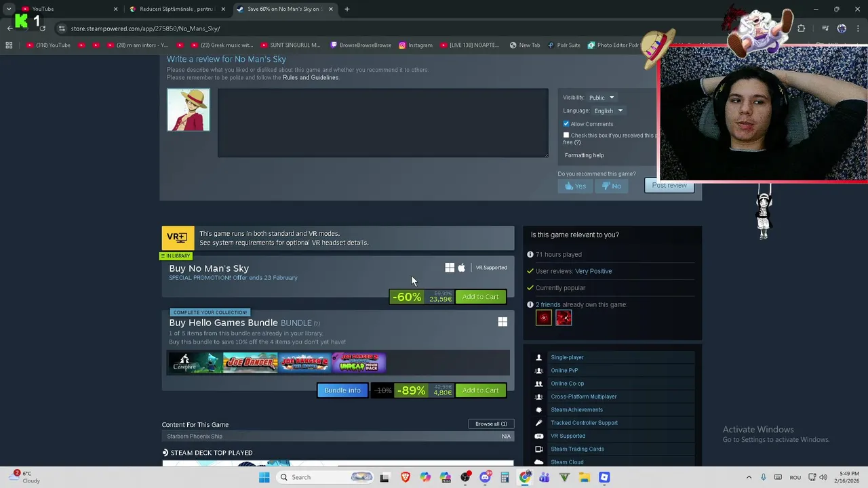The width and height of the screenshot is (868, 488).
Task: Click the VR Supported feature icon
Action: (x=539, y=436)
